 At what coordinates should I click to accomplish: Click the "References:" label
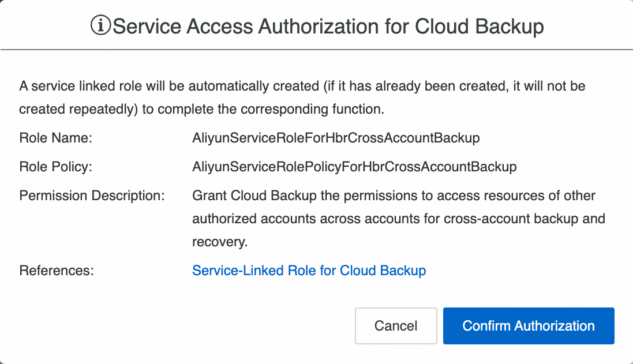pos(56,271)
